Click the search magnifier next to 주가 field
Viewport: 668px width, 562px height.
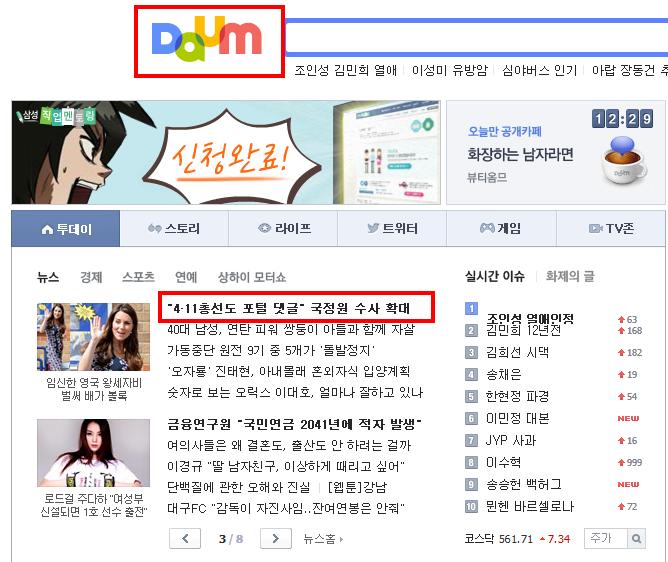pos(636,539)
